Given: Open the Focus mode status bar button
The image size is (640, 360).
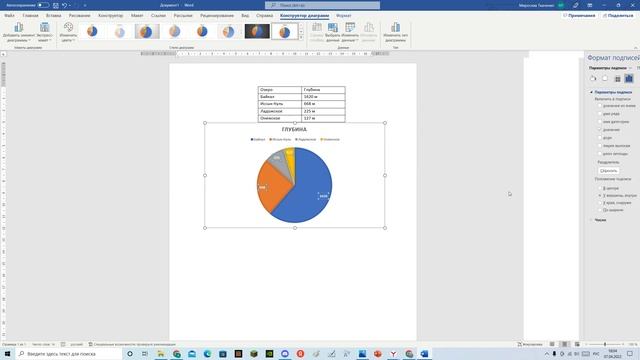Looking at the screenshot, I should [x=530, y=344].
